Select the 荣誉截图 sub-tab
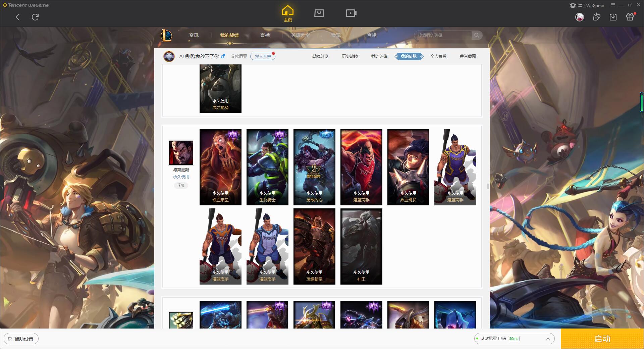 pos(468,56)
